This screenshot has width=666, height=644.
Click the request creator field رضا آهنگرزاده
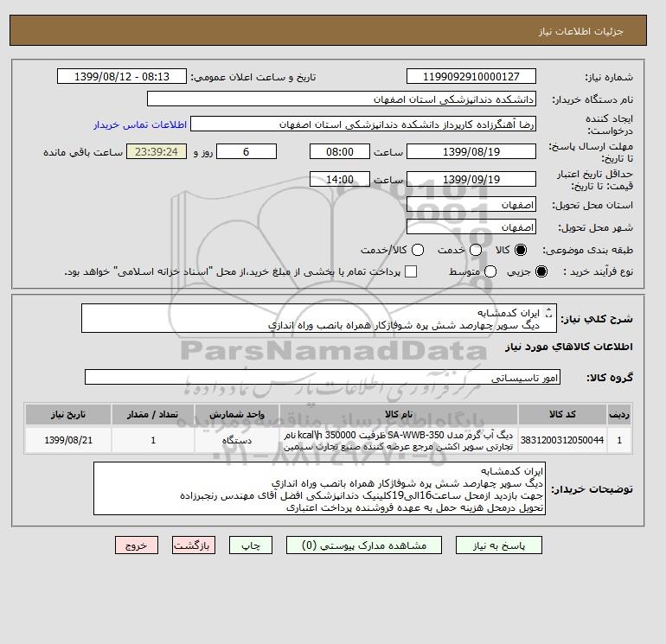point(363,124)
